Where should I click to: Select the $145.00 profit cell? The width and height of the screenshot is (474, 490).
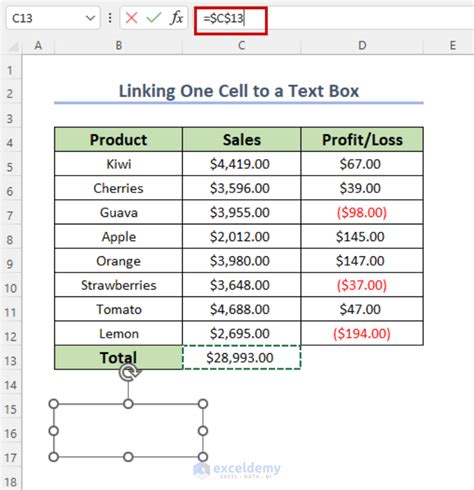pyautogui.click(x=362, y=237)
